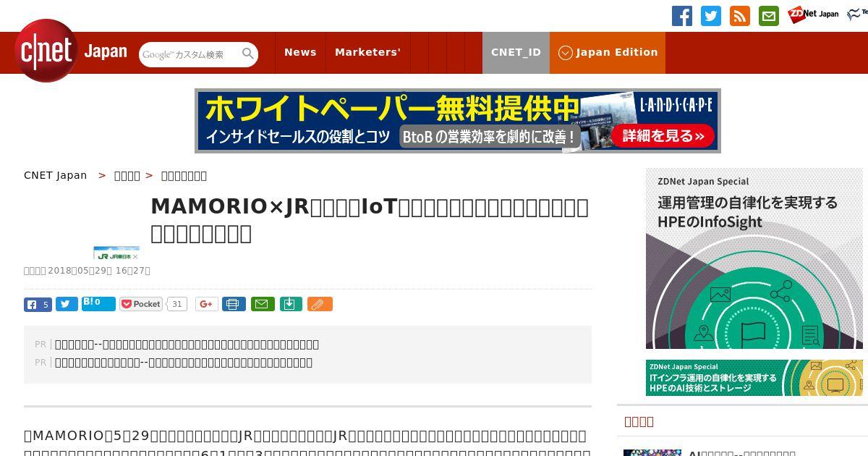Open the News menu
Viewport: 868px width, 456px height.
[300, 52]
